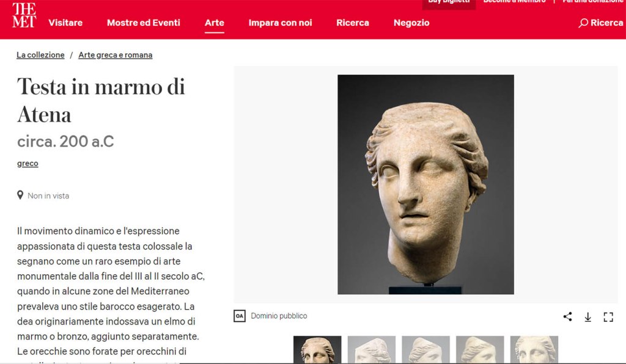Open the Negozio menu item
The width and height of the screenshot is (626, 364).
pos(411,23)
